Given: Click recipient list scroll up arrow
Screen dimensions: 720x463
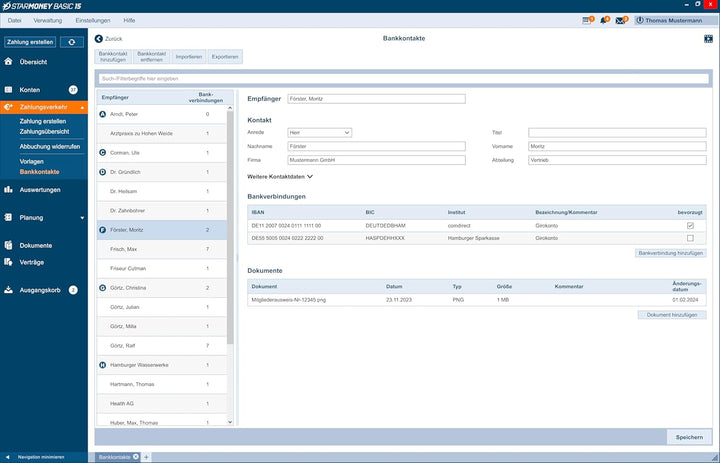Looking at the screenshot, I should [230, 108].
